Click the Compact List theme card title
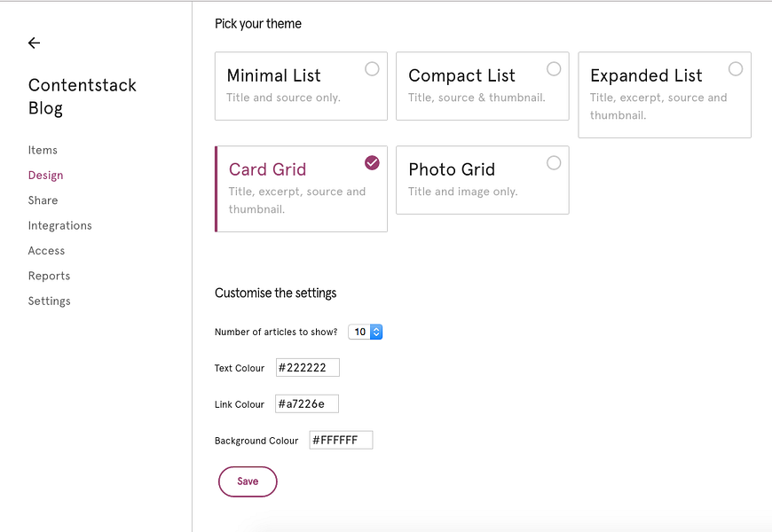The image size is (772, 532). click(x=461, y=75)
